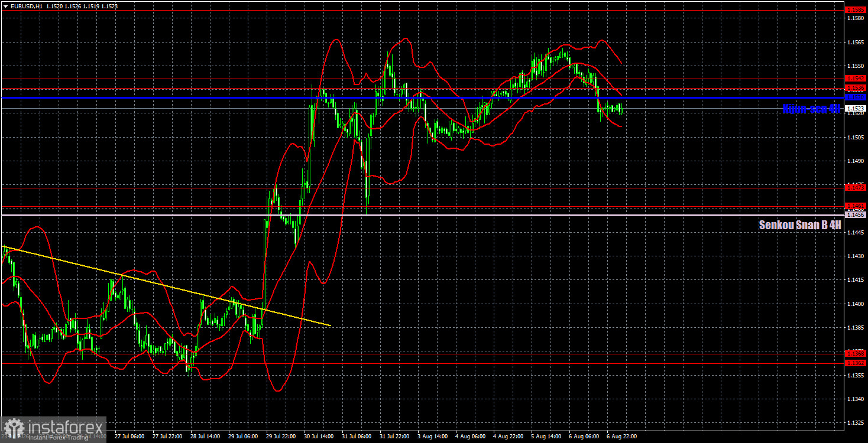
Task: Click the 1.1340 price scale label
Action: click(x=856, y=399)
